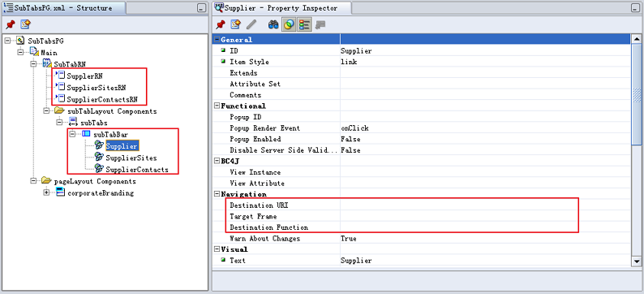Click Popup Render Event value onClick
This screenshot has width=644, height=294.
tap(354, 128)
